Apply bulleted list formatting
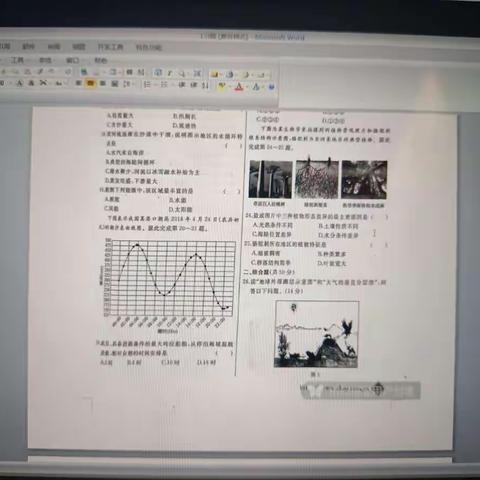 pos(164,85)
